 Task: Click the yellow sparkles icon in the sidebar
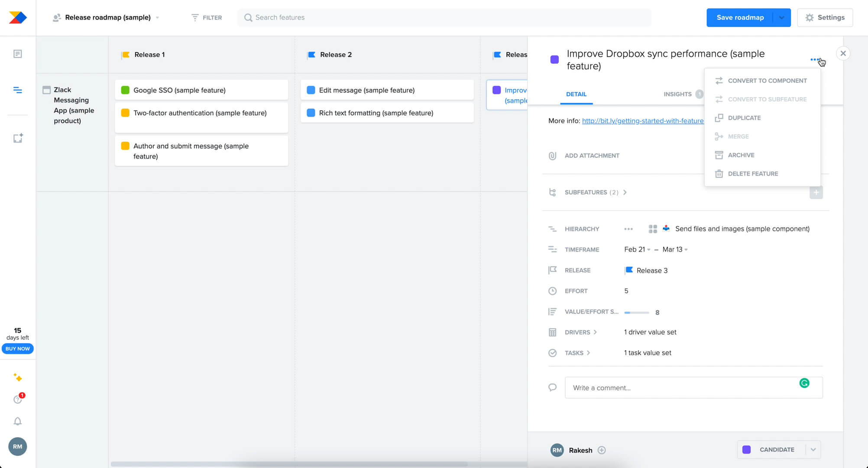coord(17,377)
